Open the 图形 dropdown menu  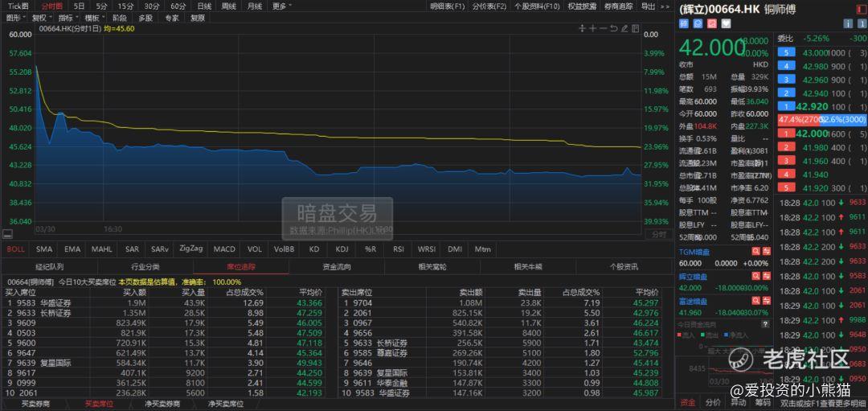click(15, 18)
